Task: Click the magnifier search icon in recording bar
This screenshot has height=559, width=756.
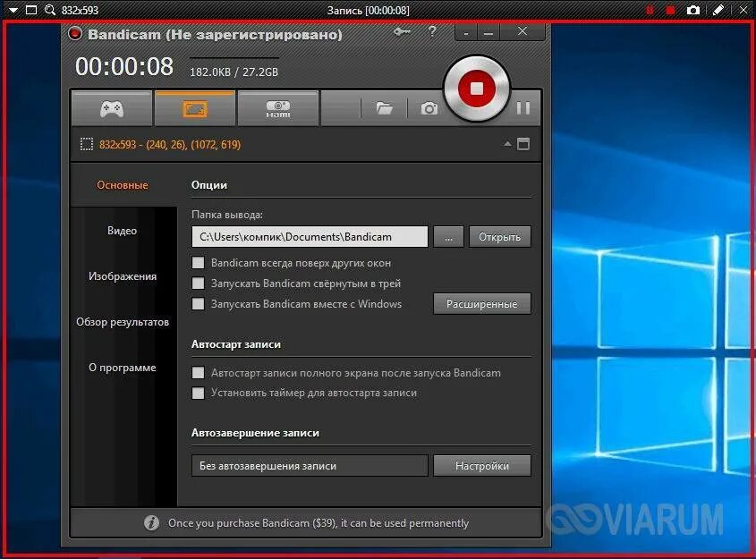Action: point(50,10)
